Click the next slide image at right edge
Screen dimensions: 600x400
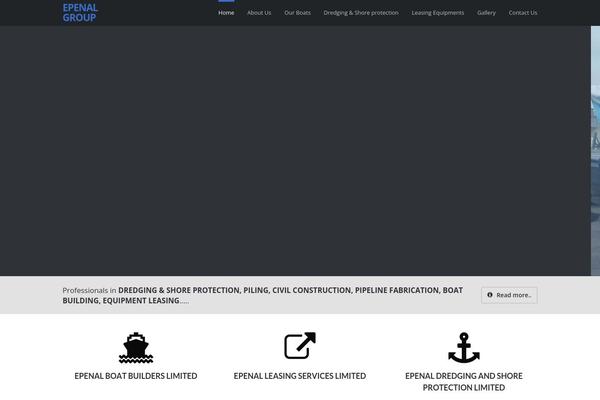(595, 151)
